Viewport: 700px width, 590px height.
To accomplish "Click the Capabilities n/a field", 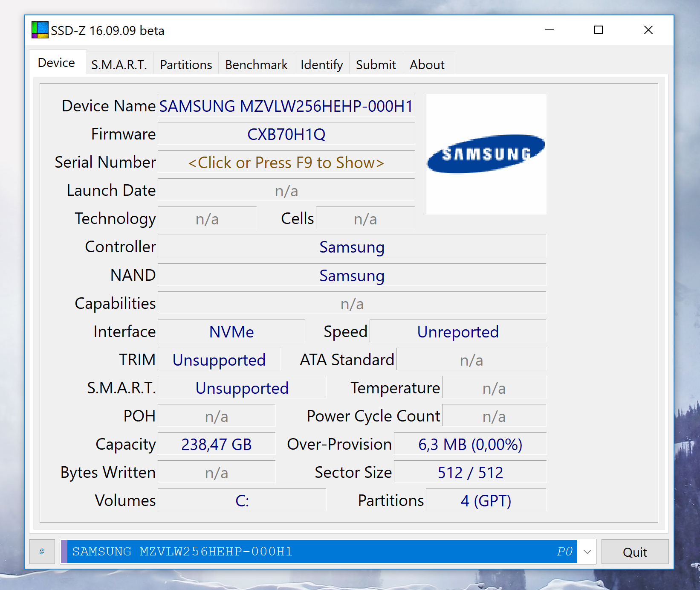I will (352, 303).
